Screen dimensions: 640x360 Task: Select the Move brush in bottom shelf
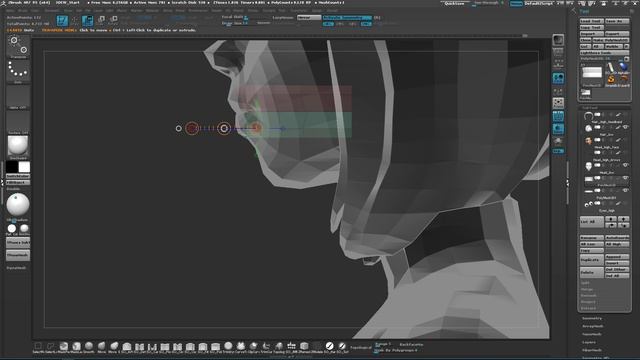pos(101,347)
